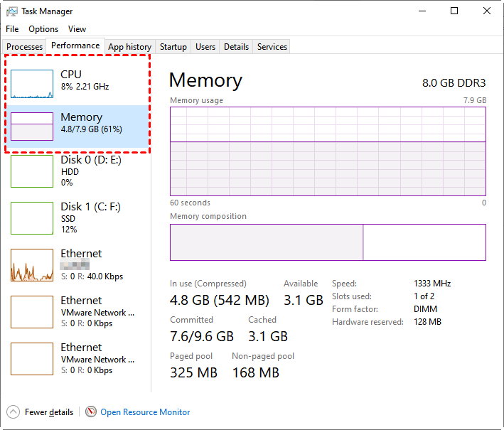504x430 pixels.
Task: Select the Memory mini graph thumbnail
Action: (x=32, y=127)
